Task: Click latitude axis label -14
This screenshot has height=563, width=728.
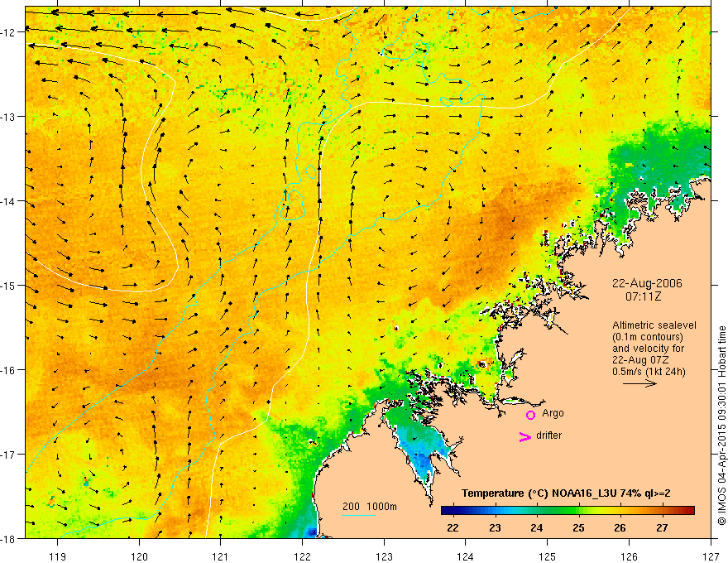Action: [x=9, y=201]
